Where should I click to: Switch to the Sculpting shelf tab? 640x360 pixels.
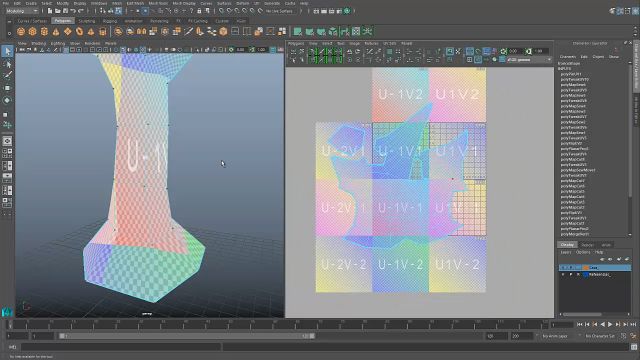[87, 21]
